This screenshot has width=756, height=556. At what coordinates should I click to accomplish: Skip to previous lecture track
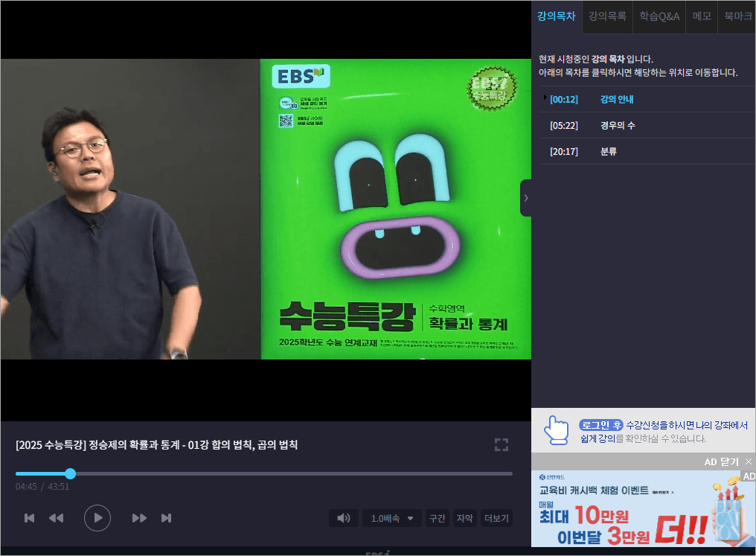tap(30, 518)
